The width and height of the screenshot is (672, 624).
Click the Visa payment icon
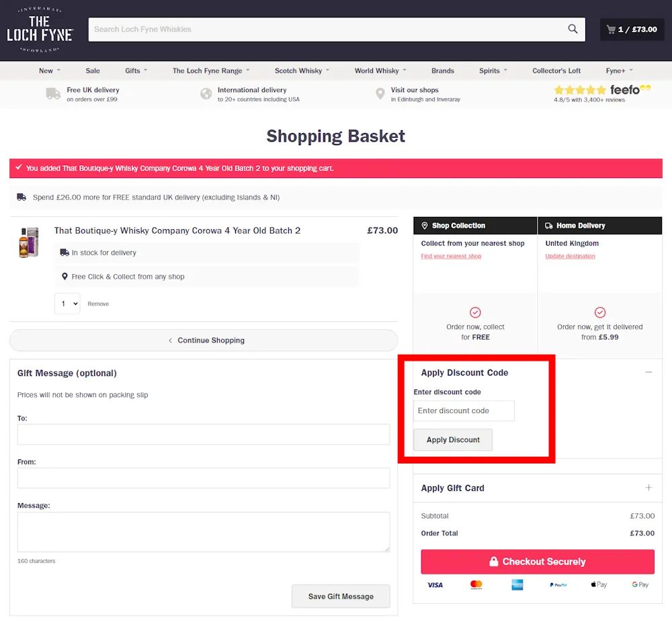coord(435,584)
